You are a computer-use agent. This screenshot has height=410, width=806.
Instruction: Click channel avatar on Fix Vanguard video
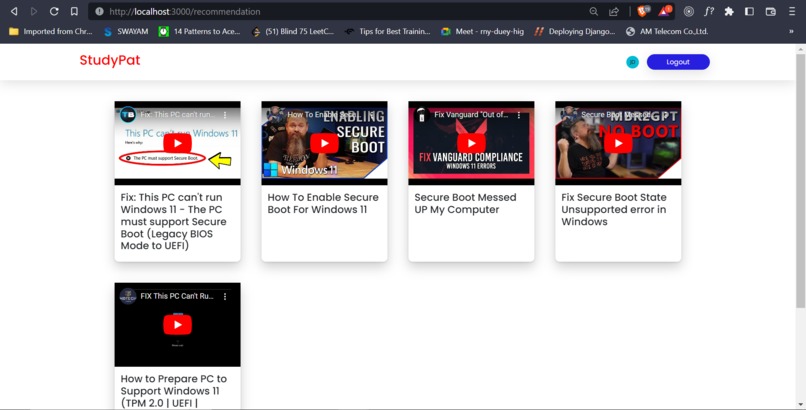point(422,115)
